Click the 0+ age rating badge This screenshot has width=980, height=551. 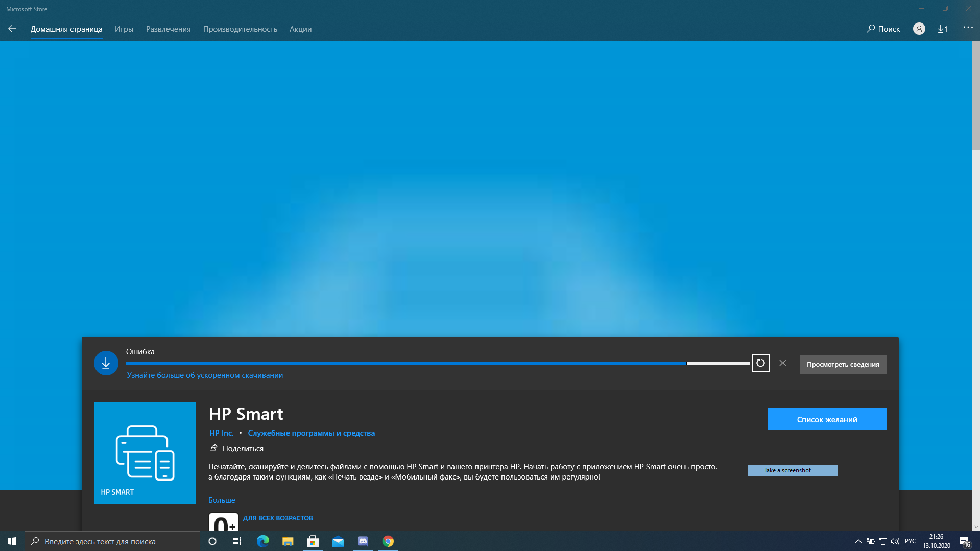pos(223,521)
